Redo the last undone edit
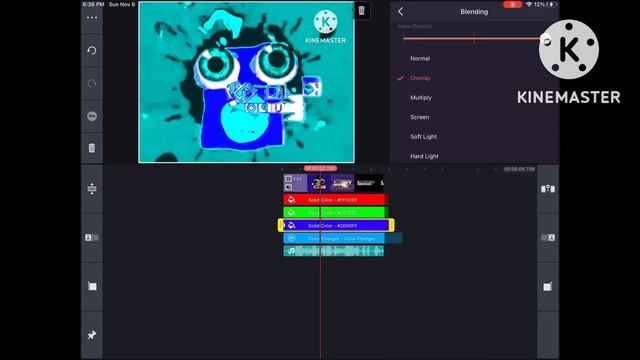This screenshot has width=640, height=360. click(x=92, y=83)
